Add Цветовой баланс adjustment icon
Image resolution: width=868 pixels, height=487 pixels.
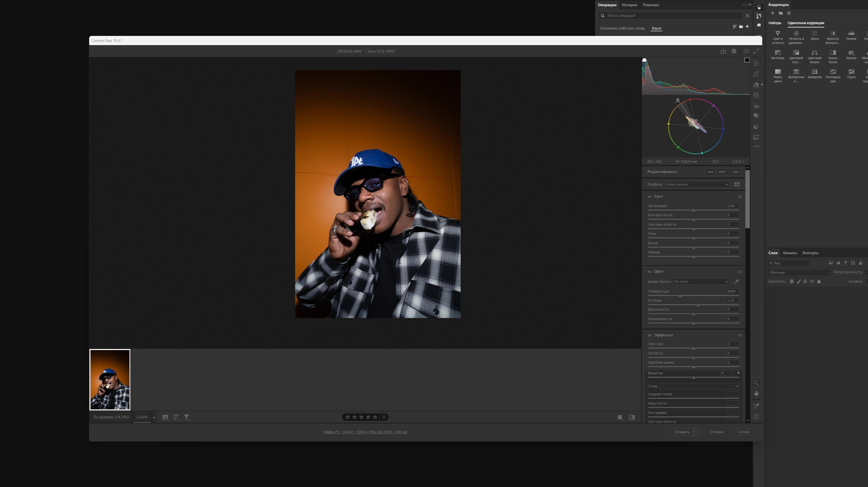814,57
